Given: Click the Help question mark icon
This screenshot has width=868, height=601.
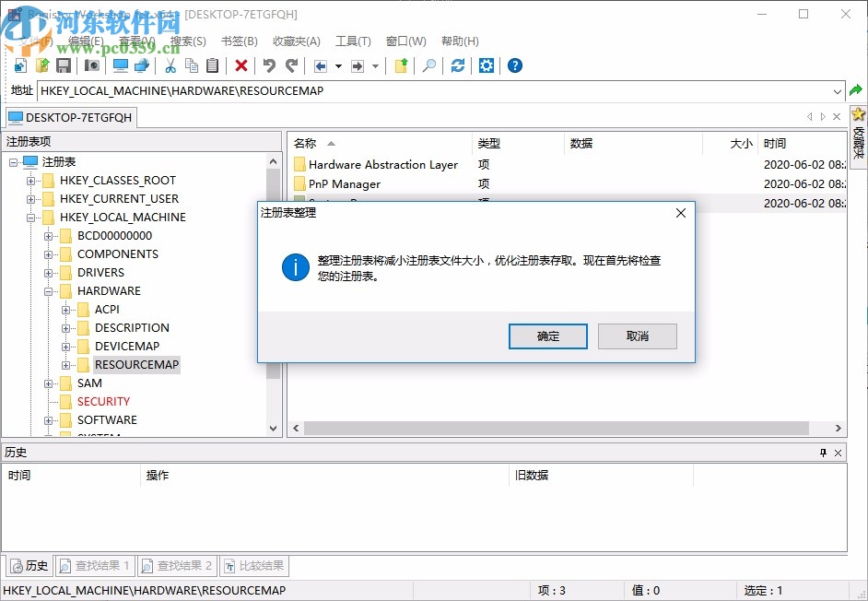Looking at the screenshot, I should pos(514,65).
